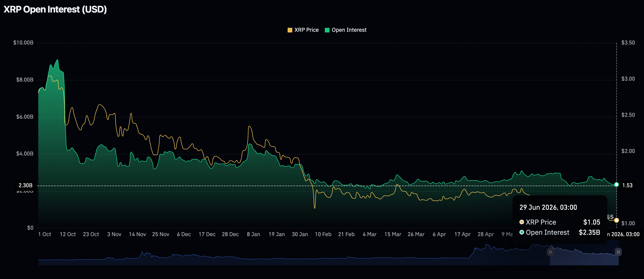Click the '$6.00B' left axis label
The height and width of the screenshot is (279, 644).
[25, 117]
